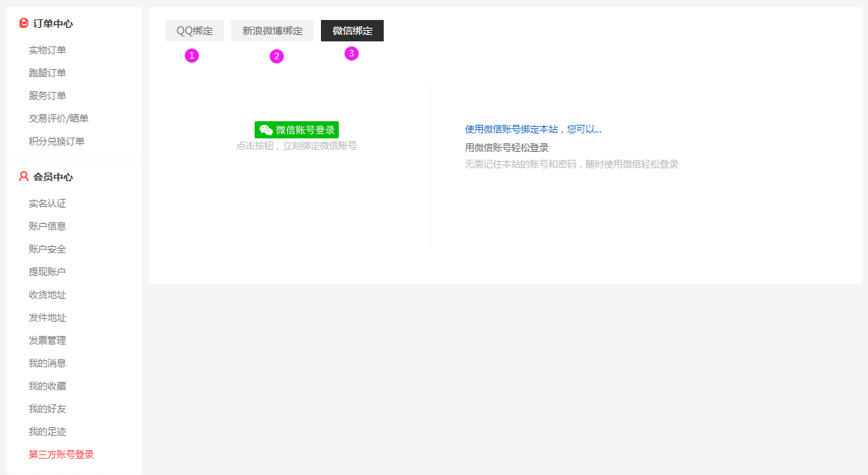
Task: Select 第三方账号登录 in sidebar
Action: click(61, 454)
